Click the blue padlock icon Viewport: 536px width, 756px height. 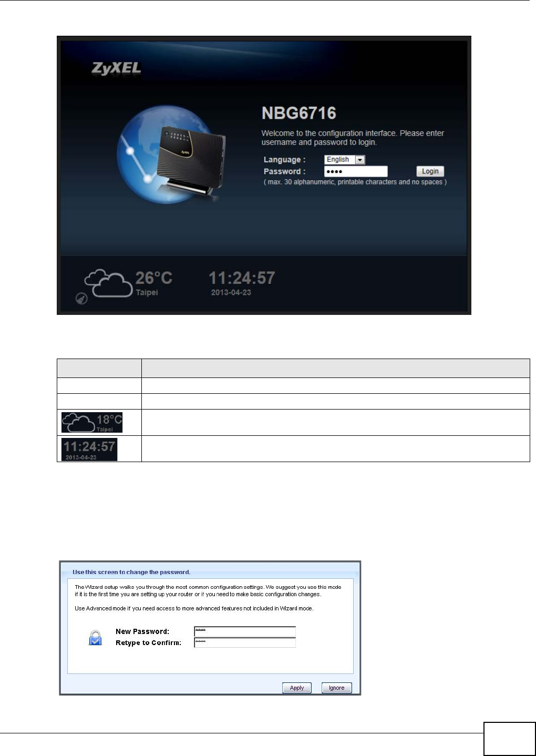[95, 637]
